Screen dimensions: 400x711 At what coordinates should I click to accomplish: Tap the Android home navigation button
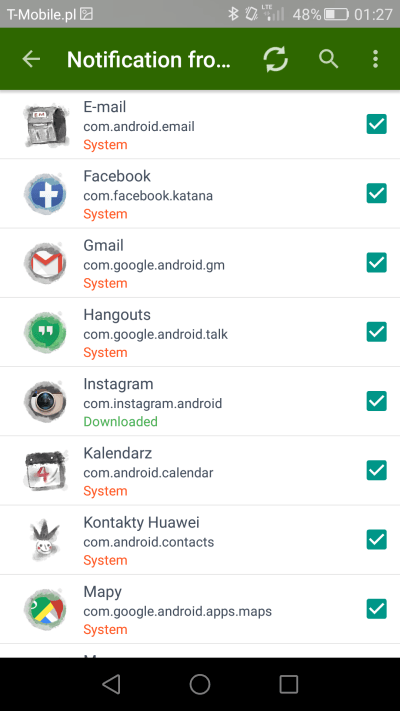(200, 684)
